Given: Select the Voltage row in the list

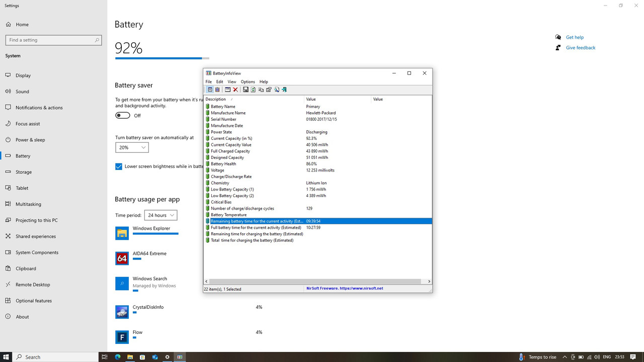Looking at the screenshot, I should [317, 170].
